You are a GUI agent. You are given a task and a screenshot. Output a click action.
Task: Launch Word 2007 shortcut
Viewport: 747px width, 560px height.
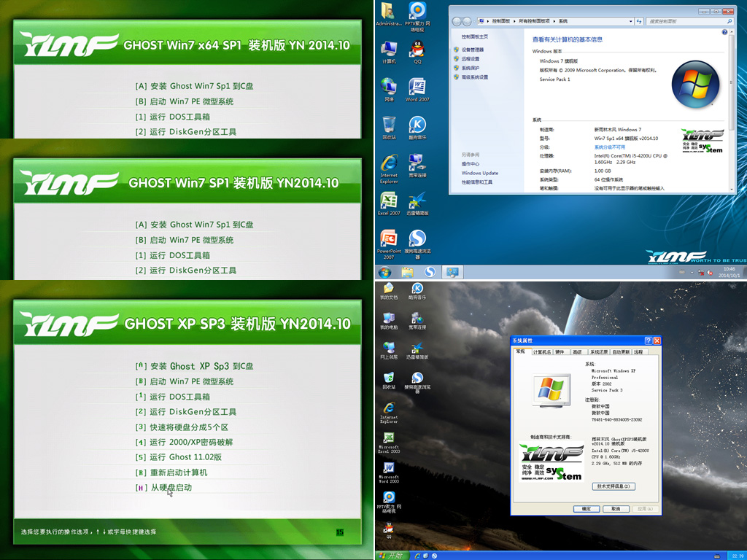tap(417, 90)
